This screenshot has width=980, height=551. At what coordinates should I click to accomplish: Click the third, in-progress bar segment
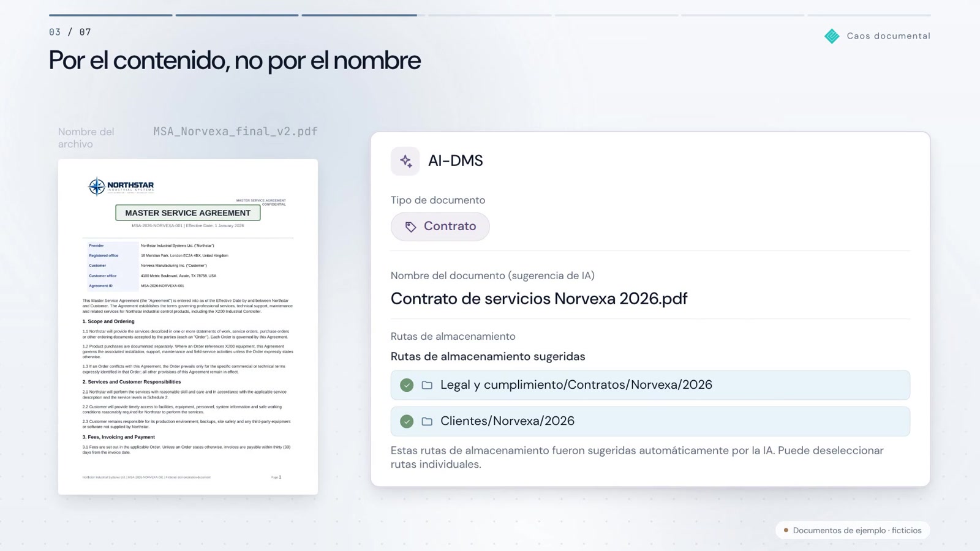[363, 15]
